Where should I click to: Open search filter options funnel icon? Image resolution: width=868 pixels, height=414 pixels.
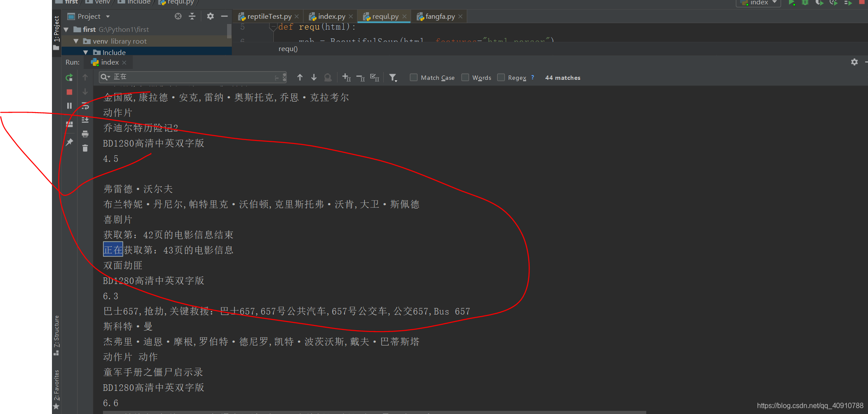click(393, 78)
